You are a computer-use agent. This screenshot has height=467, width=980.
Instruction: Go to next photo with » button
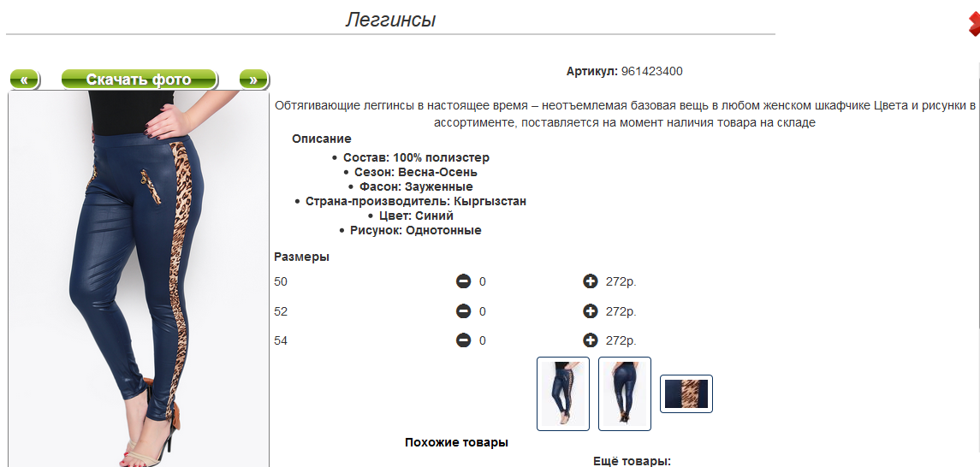tap(253, 80)
